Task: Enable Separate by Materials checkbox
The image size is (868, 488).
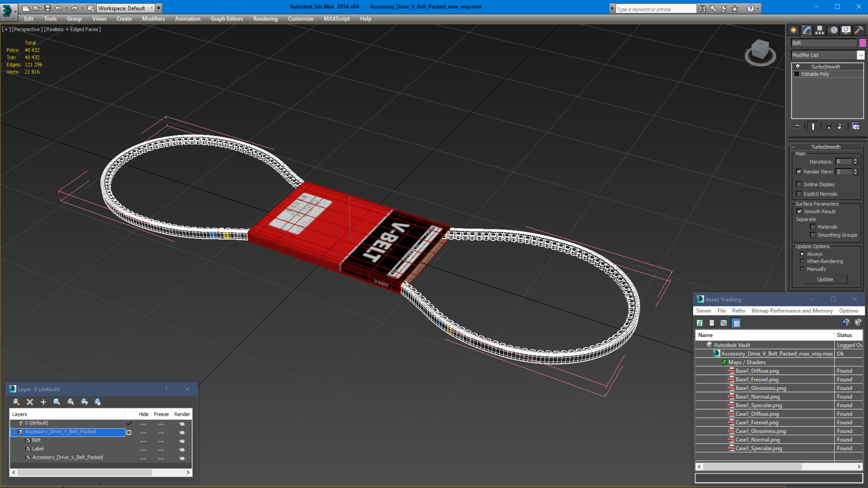Action: pos(813,227)
